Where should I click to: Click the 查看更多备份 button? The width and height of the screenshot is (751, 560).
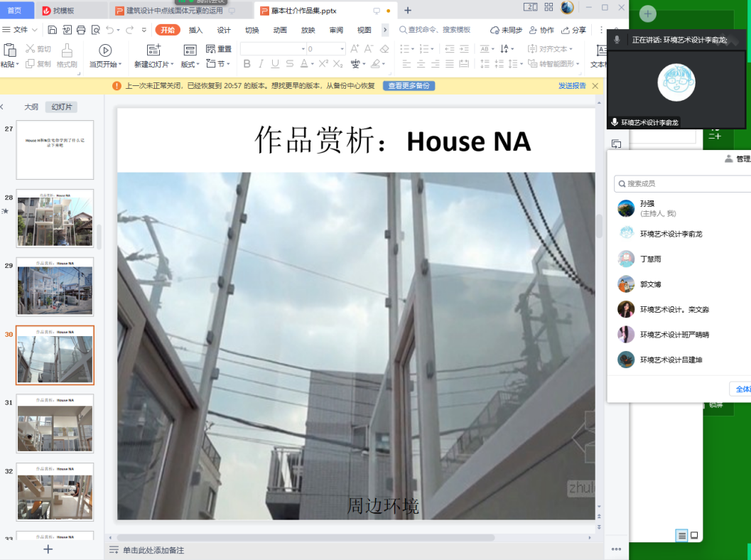pos(409,86)
